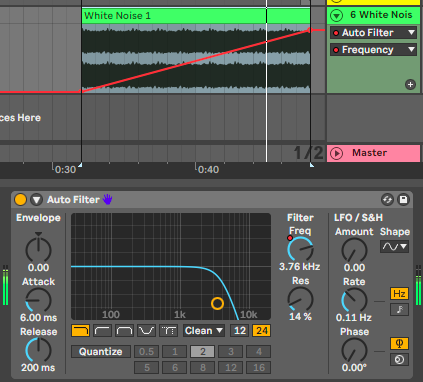Click the Res resonance knob

pyautogui.click(x=300, y=299)
